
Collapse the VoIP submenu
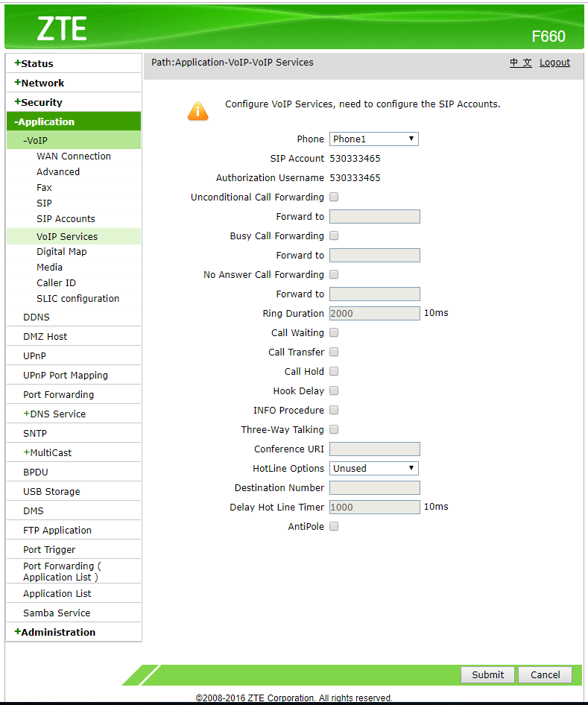point(35,140)
